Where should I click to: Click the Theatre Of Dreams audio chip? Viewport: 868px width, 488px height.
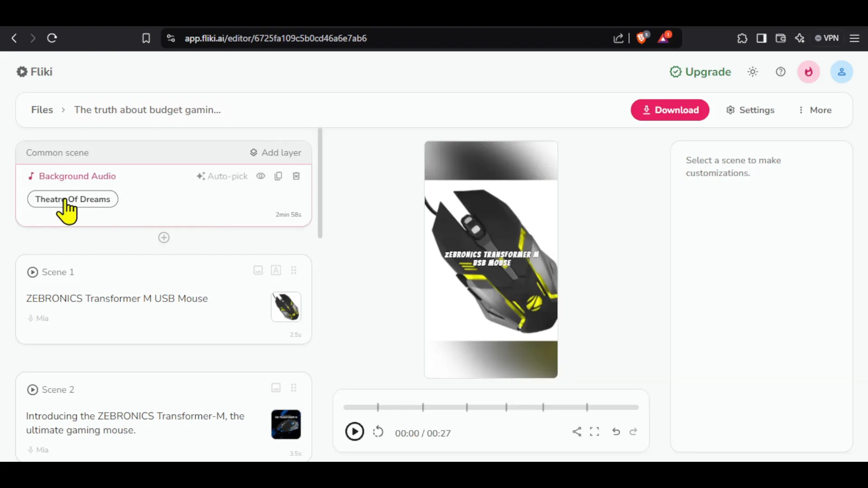[73, 199]
